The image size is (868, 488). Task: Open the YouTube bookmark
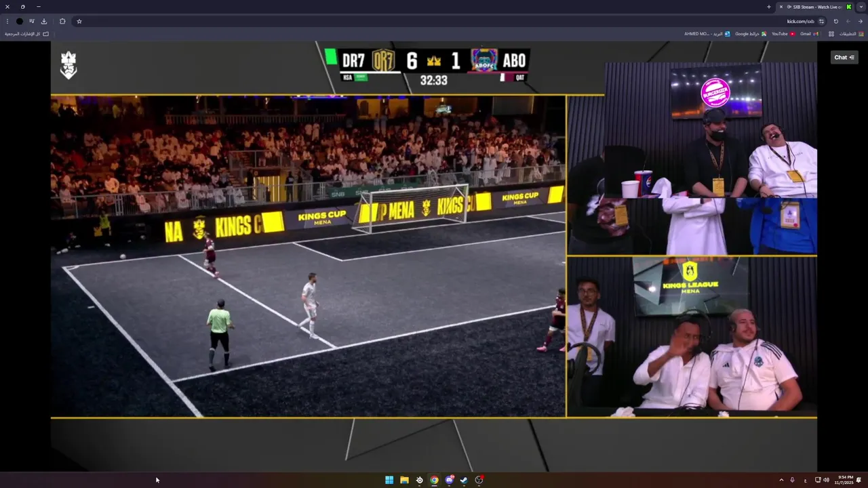pos(783,33)
